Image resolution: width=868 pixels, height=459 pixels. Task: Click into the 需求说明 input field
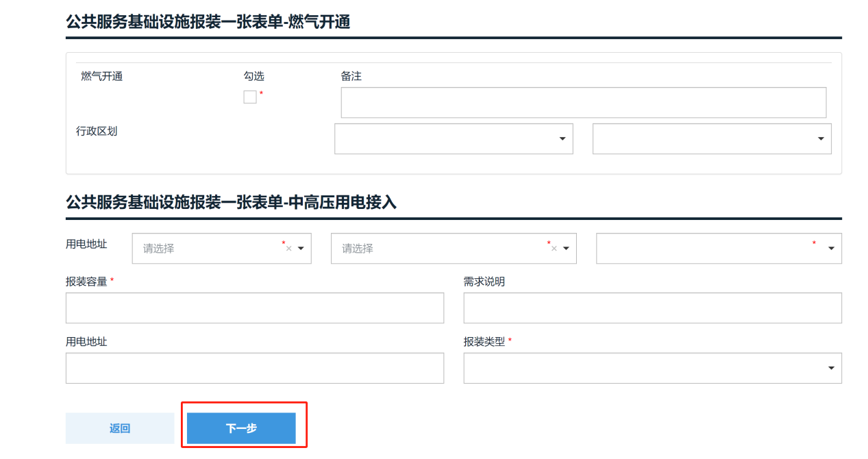pos(652,308)
